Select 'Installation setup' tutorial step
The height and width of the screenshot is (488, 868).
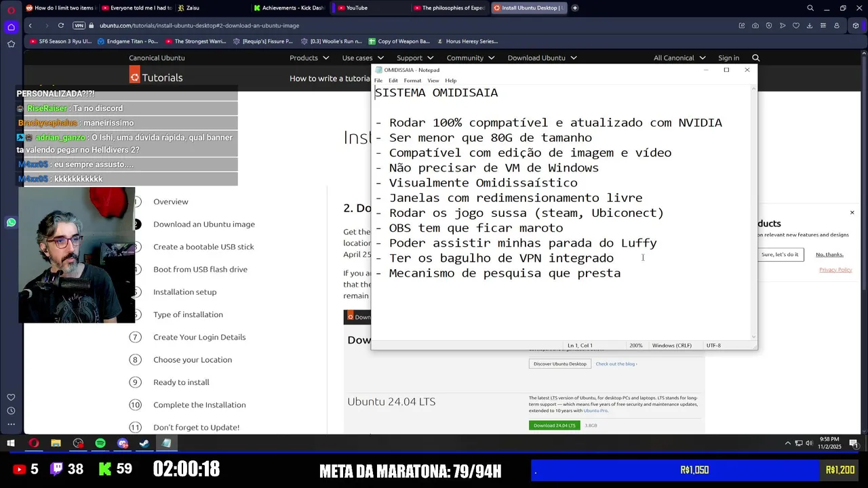[x=184, y=292]
